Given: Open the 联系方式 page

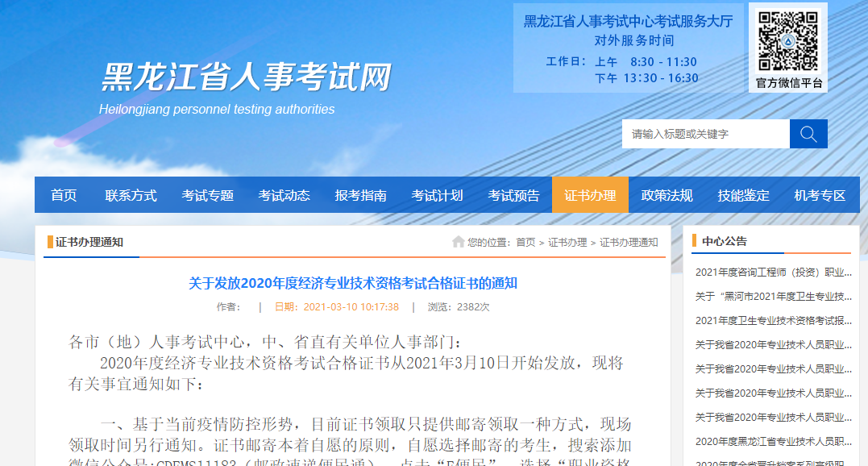Looking at the screenshot, I should [x=131, y=194].
